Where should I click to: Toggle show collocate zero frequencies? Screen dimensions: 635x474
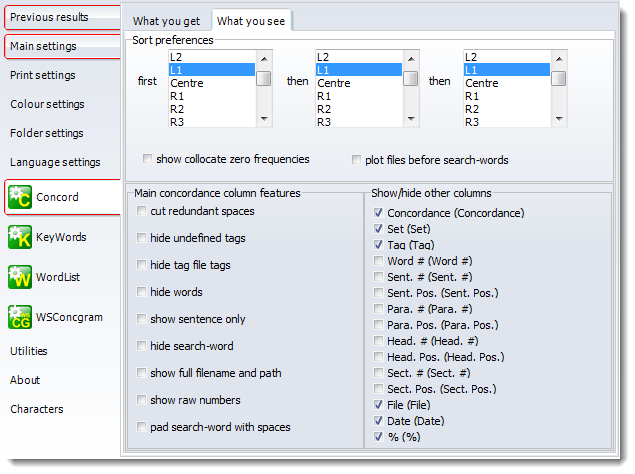(148, 159)
